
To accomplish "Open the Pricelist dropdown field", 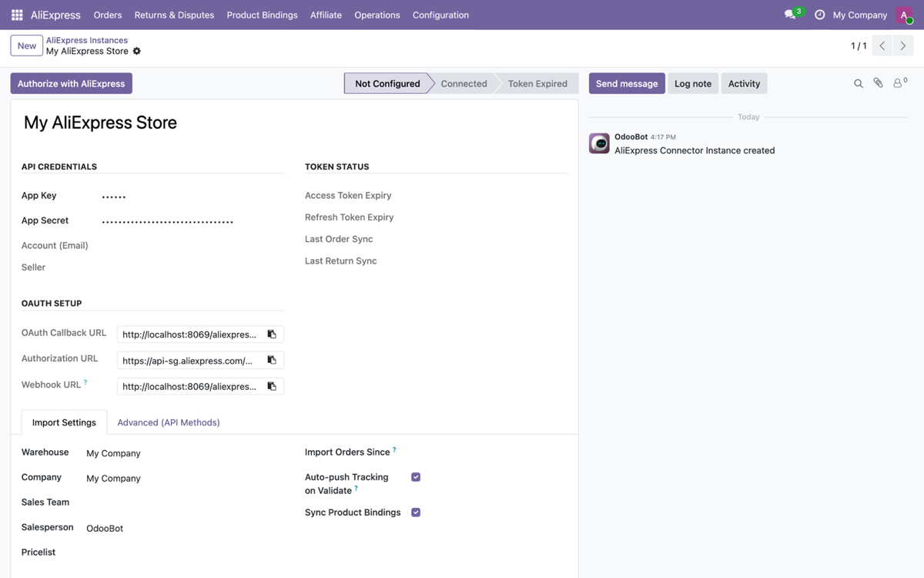I will (x=185, y=553).
